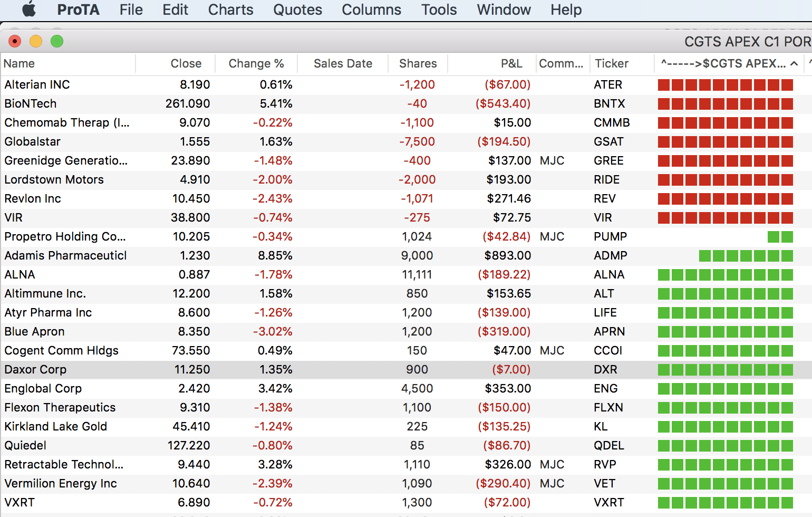Click the green zoom window button
This screenshot has height=517, width=812.
[57, 41]
